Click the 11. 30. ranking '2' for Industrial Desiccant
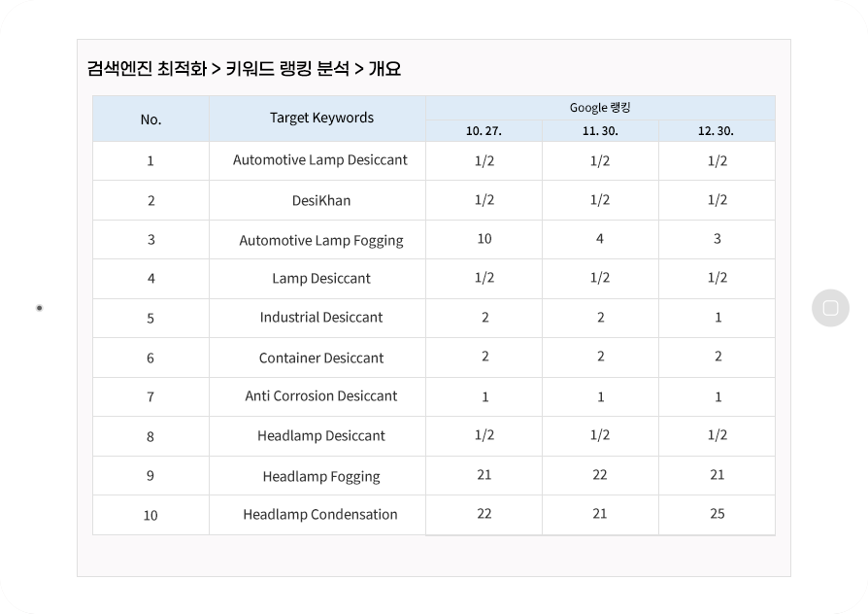 tap(601, 318)
